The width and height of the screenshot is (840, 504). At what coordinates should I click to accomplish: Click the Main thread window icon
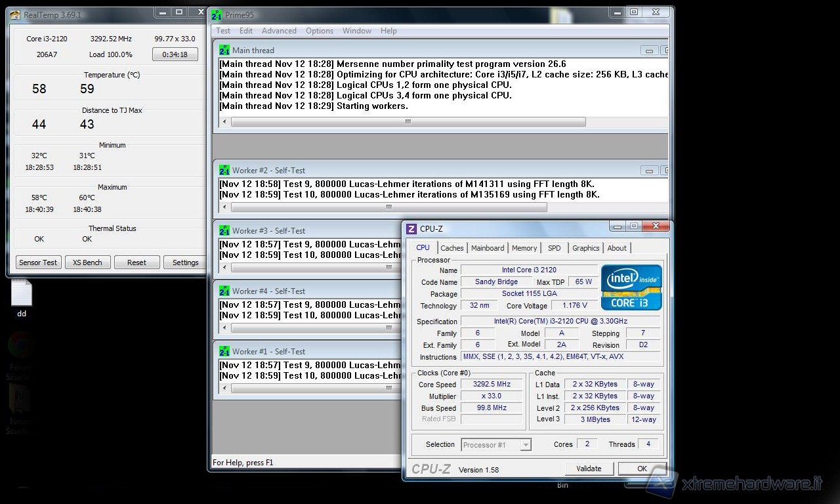tap(224, 50)
